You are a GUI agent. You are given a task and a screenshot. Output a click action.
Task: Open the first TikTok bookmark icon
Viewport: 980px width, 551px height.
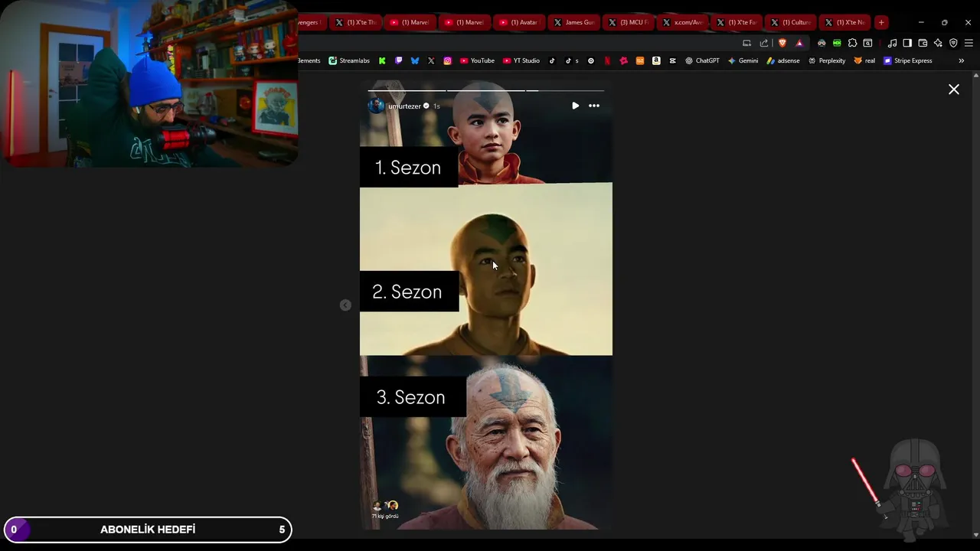click(x=552, y=60)
